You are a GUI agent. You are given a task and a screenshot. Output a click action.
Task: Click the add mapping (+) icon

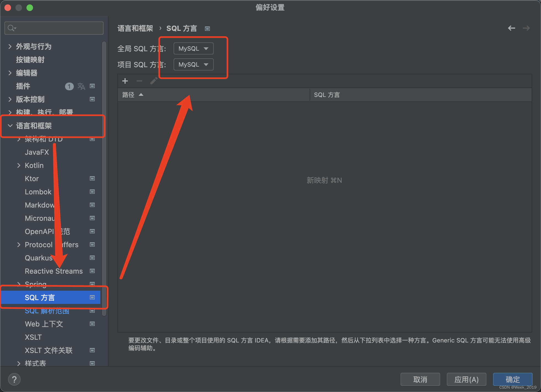pyautogui.click(x=125, y=81)
